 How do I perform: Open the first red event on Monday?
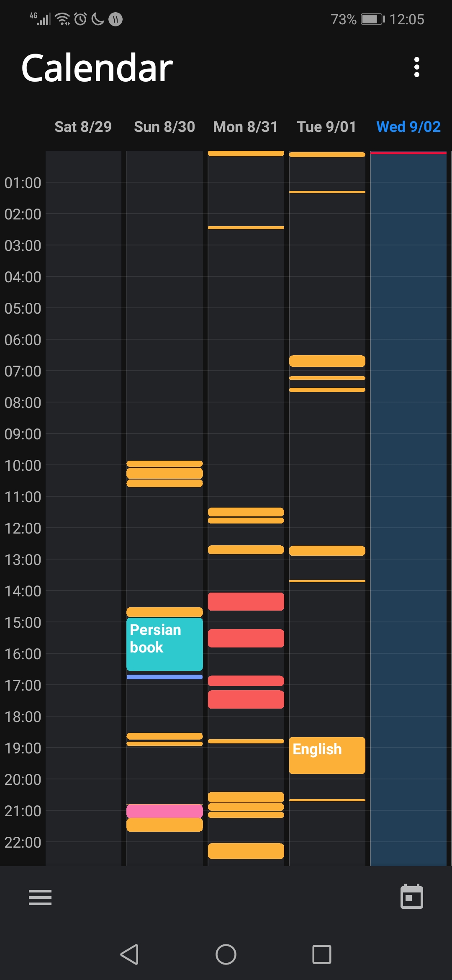pyautogui.click(x=246, y=601)
